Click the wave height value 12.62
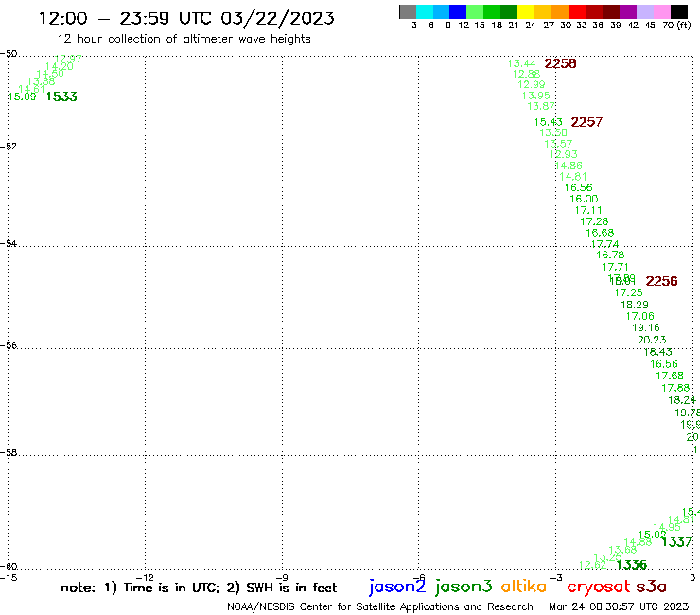 (x=593, y=566)
